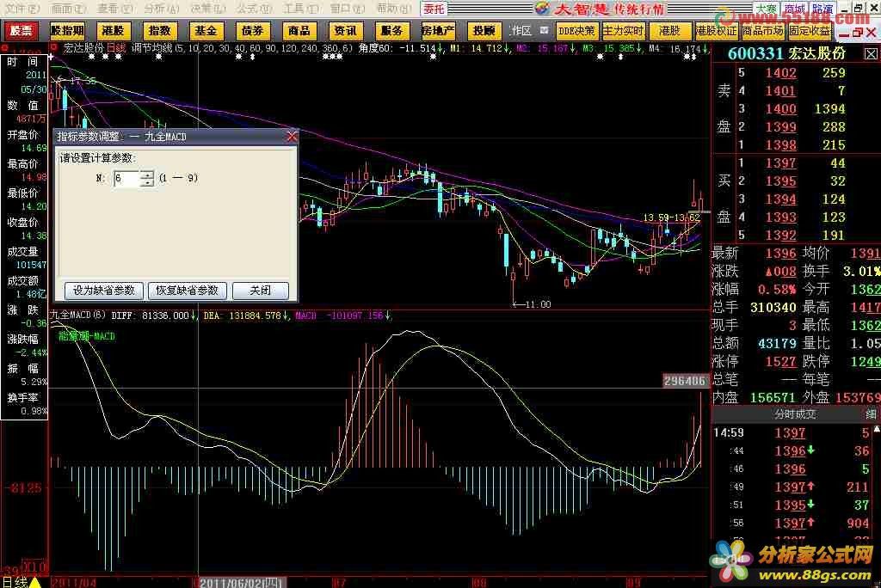881x588 pixels.
Task: Click the small red icon before 宏达股份
Action: pos(55,48)
